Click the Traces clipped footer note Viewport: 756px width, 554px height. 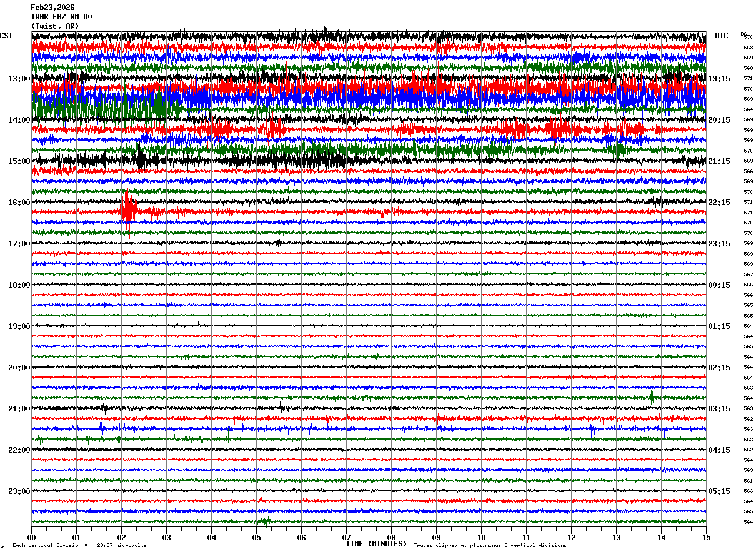coord(490,545)
